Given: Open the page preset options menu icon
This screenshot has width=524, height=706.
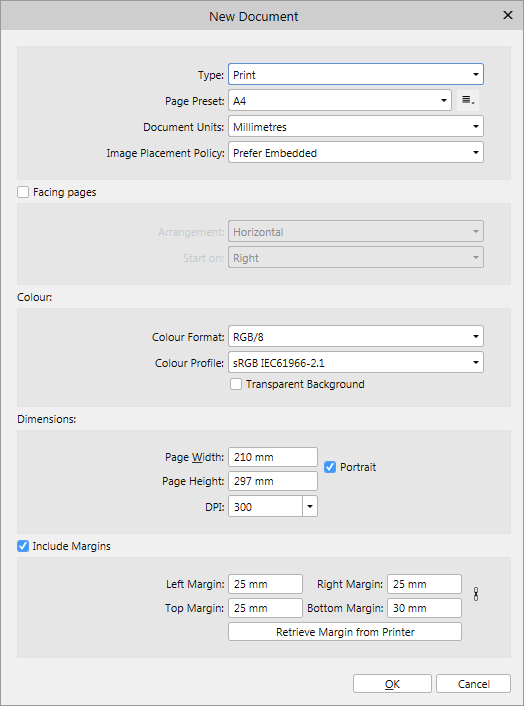Looking at the screenshot, I should (468, 100).
